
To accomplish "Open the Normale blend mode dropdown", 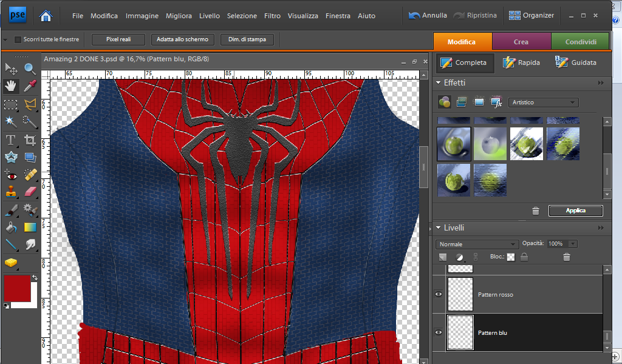I will [477, 244].
